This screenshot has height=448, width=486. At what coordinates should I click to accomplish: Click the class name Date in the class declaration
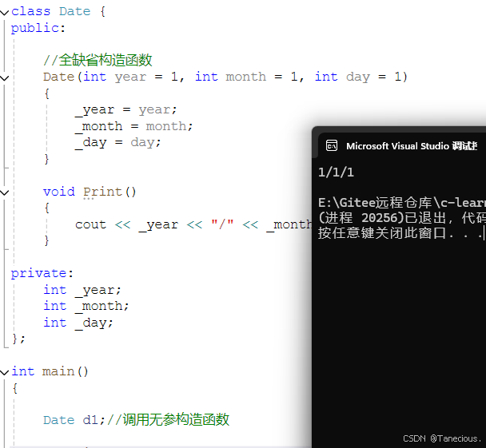74,12
